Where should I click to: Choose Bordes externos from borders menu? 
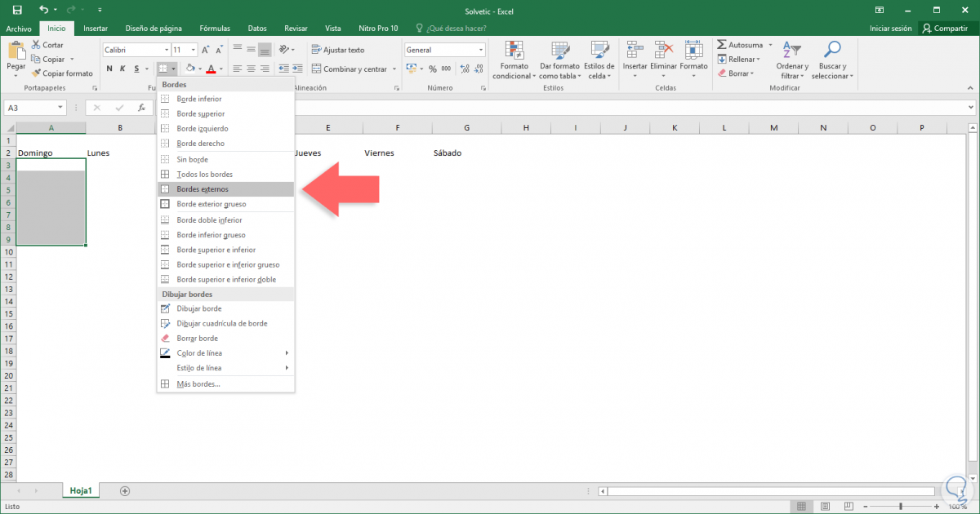(x=225, y=189)
